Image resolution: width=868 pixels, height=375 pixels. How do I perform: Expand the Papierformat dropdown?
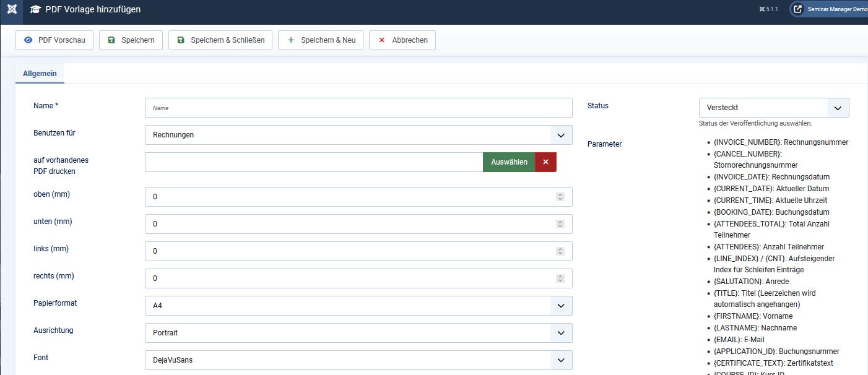[358, 306]
